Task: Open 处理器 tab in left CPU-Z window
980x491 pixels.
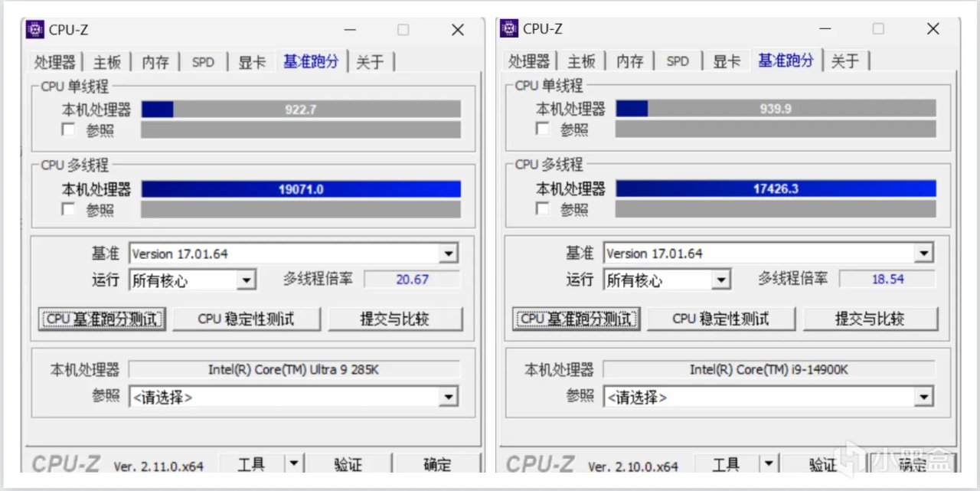Action: pos(54,62)
